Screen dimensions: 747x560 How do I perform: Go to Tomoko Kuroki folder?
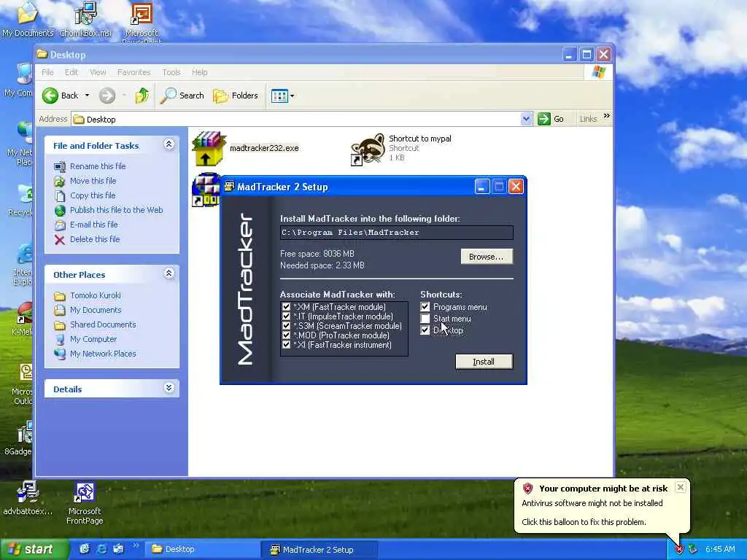point(96,296)
